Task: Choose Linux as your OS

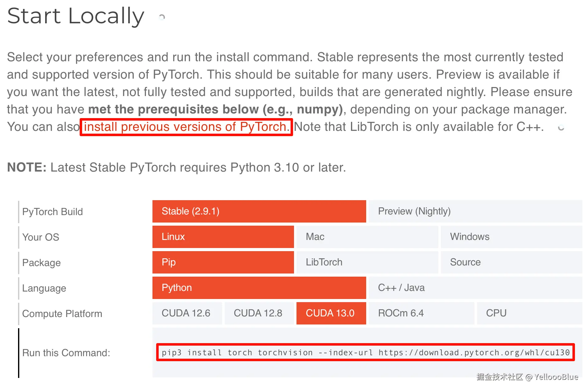Action: click(x=223, y=237)
